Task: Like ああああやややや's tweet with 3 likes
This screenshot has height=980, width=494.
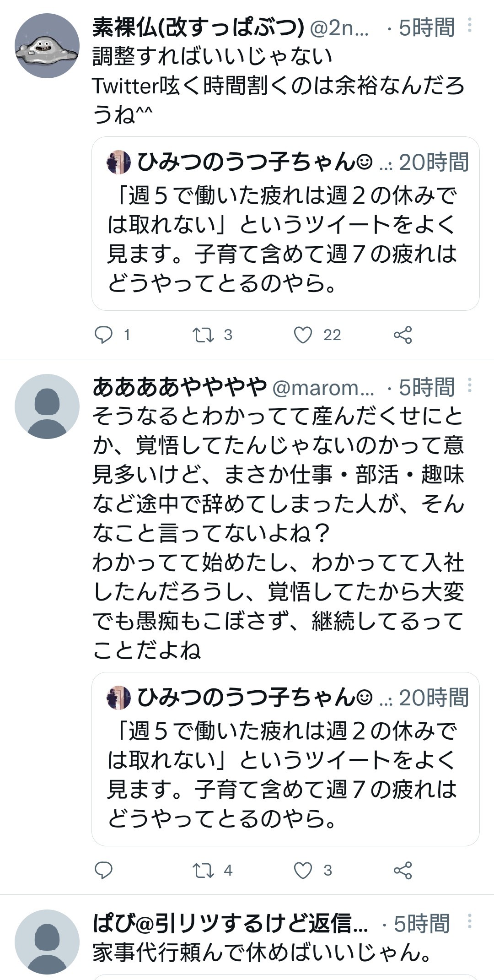Action: [303, 870]
